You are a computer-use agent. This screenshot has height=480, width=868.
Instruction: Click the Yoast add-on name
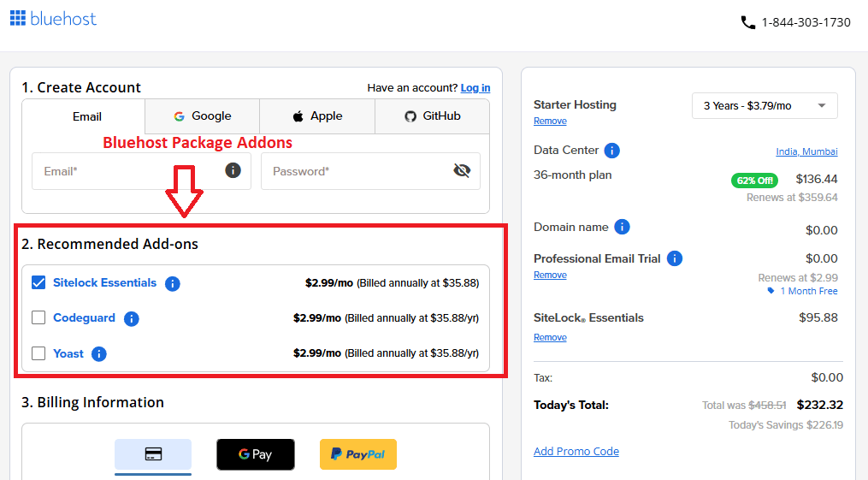click(68, 353)
